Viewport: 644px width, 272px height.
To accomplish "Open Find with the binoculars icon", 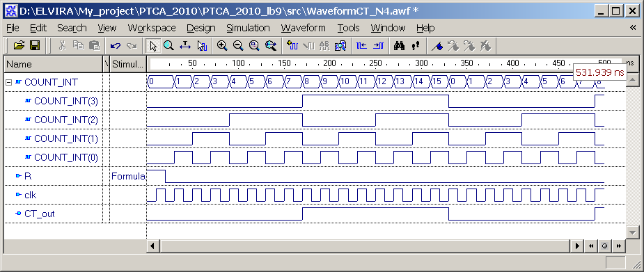I will pos(399,45).
